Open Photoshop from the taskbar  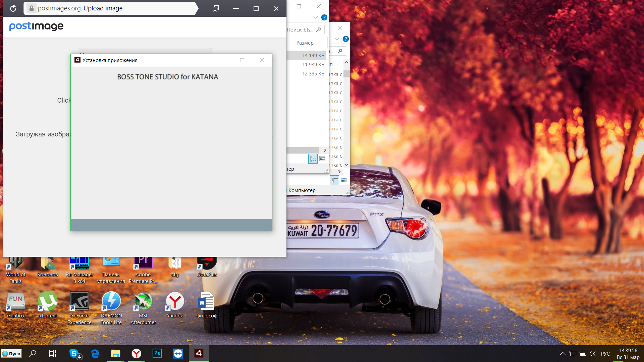tap(157, 354)
